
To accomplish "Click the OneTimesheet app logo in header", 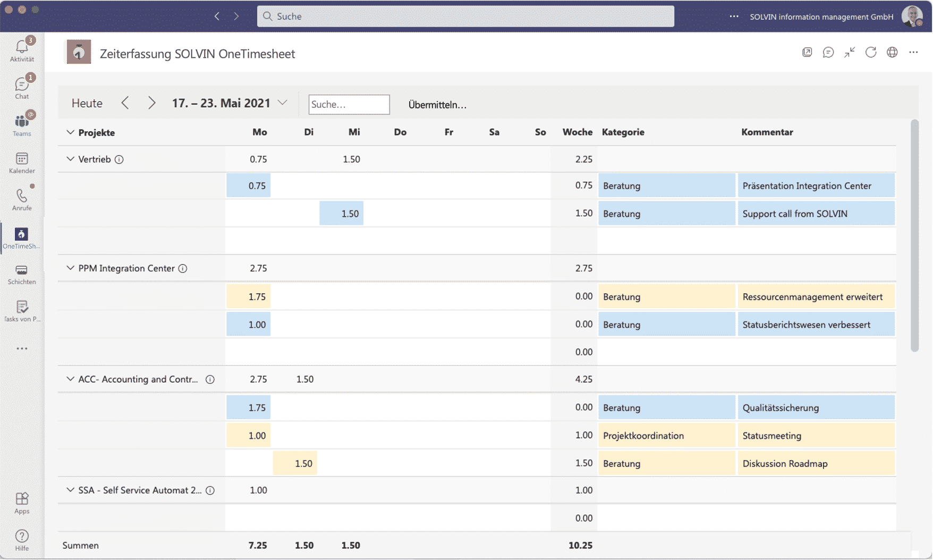I will (79, 52).
